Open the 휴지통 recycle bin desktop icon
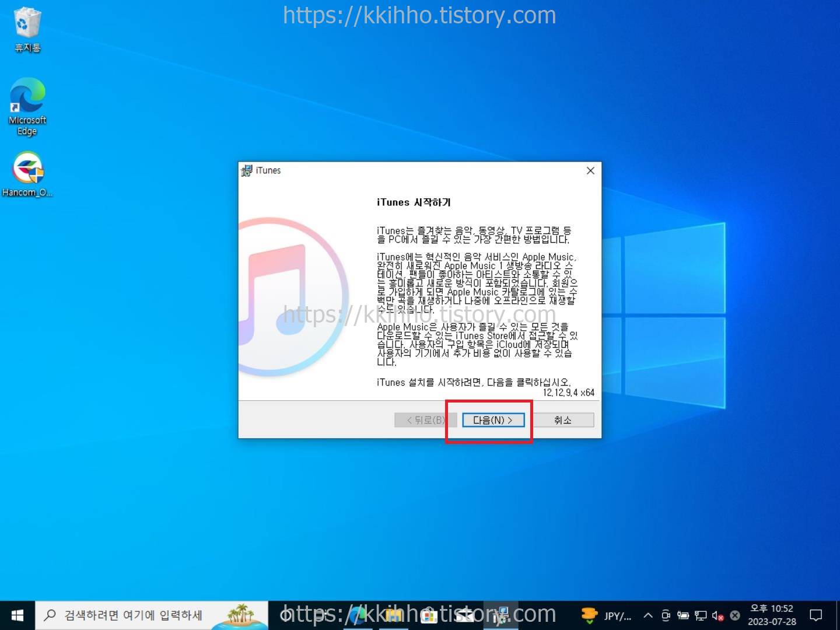840x630 pixels. pyautogui.click(x=27, y=30)
